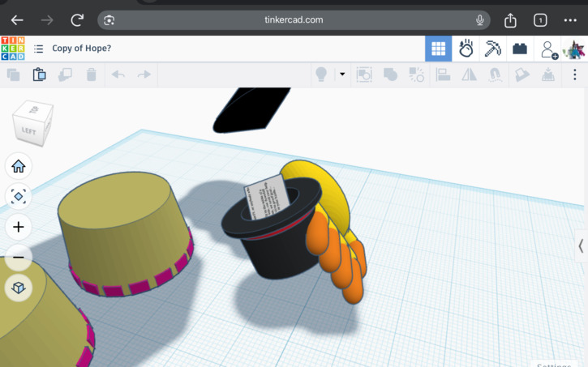Select the black floating shape above workplane
The height and width of the screenshot is (367, 588).
pyautogui.click(x=251, y=110)
